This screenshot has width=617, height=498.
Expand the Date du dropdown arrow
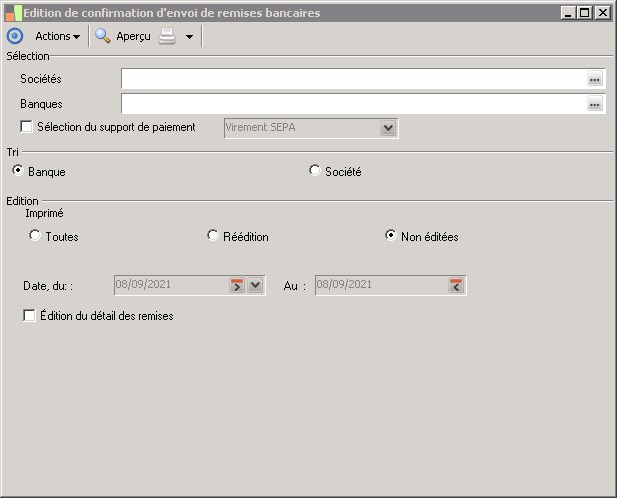[255, 285]
